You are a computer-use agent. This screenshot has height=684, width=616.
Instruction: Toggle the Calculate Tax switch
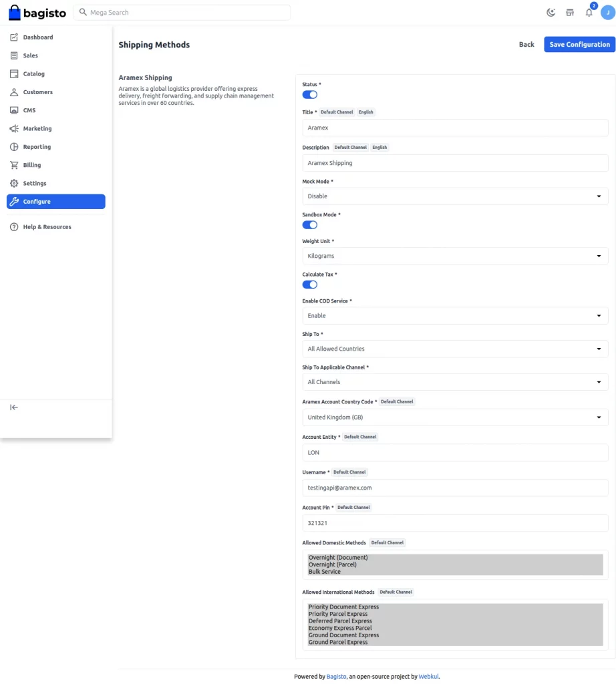coord(310,285)
